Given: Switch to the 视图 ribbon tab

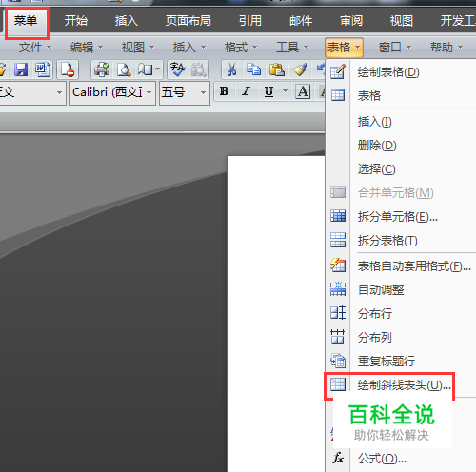Looking at the screenshot, I should [402, 21].
